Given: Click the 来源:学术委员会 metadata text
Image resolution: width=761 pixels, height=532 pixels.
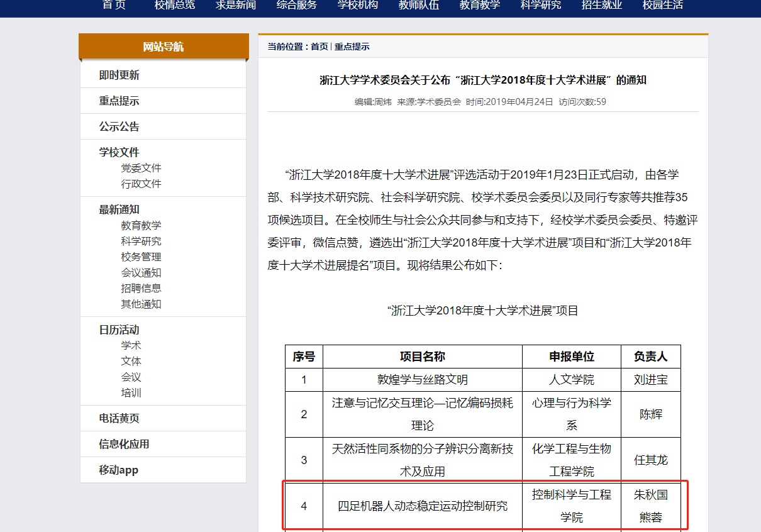Looking at the screenshot, I should [x=429, y=101].
